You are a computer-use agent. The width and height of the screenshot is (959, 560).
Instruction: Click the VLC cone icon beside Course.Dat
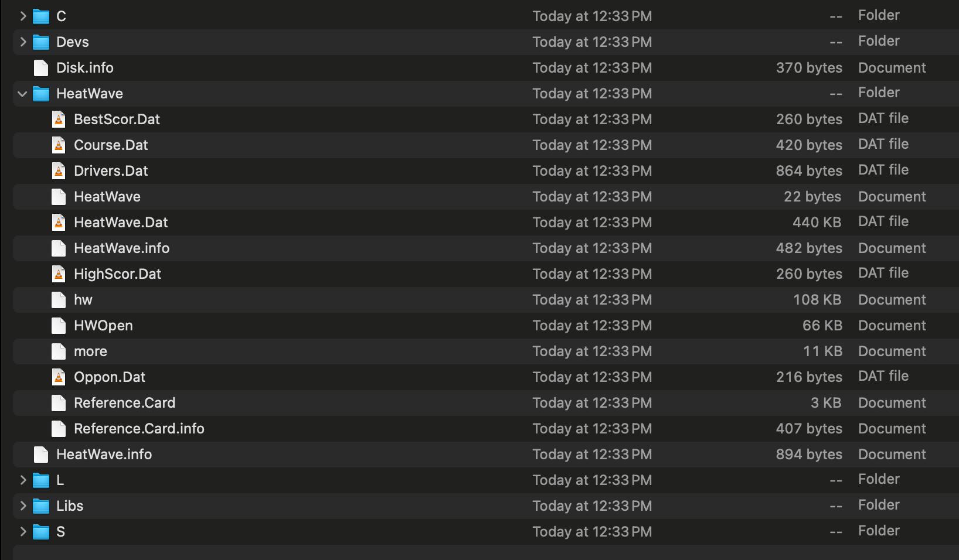tap(59, 145)
